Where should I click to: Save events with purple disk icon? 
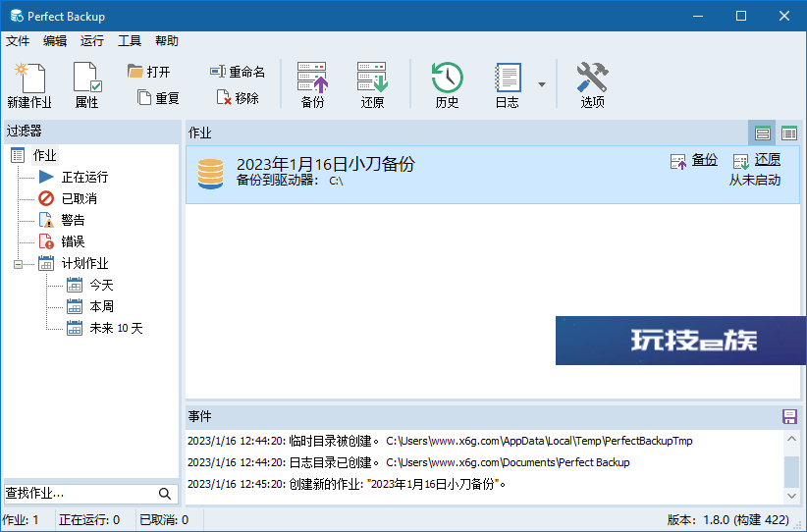point(789,416)
